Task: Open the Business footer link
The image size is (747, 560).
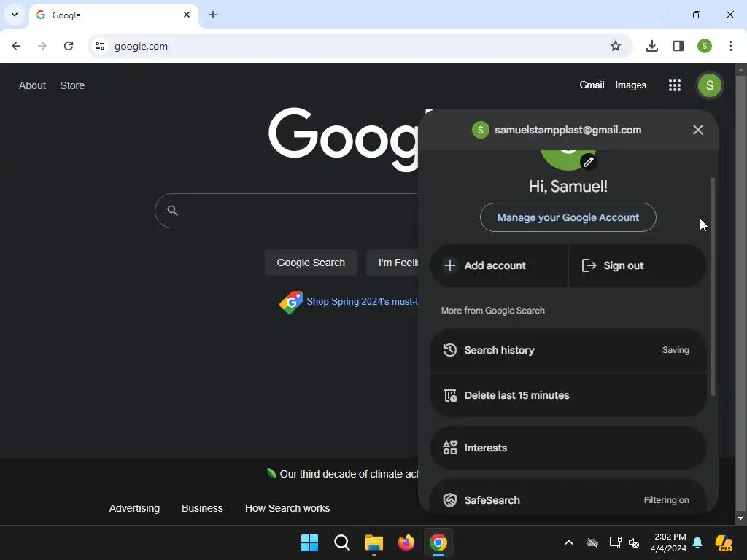Action: point(202,508)
